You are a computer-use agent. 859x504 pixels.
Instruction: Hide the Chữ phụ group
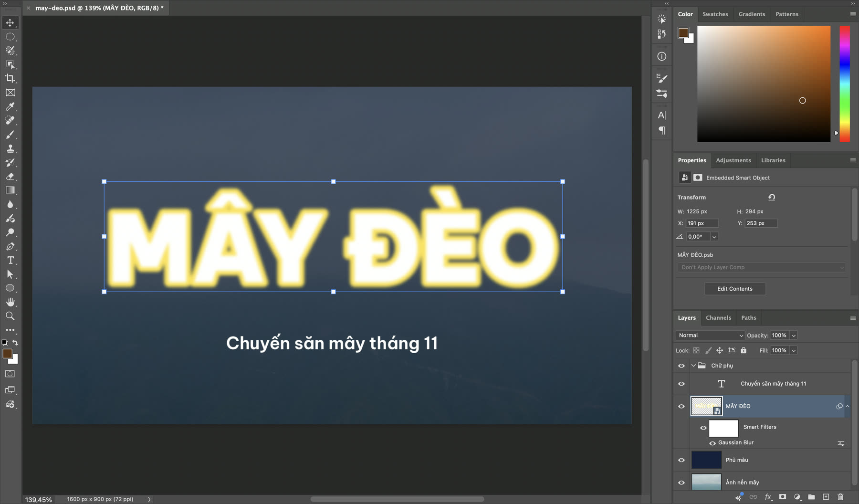point(681,366)
